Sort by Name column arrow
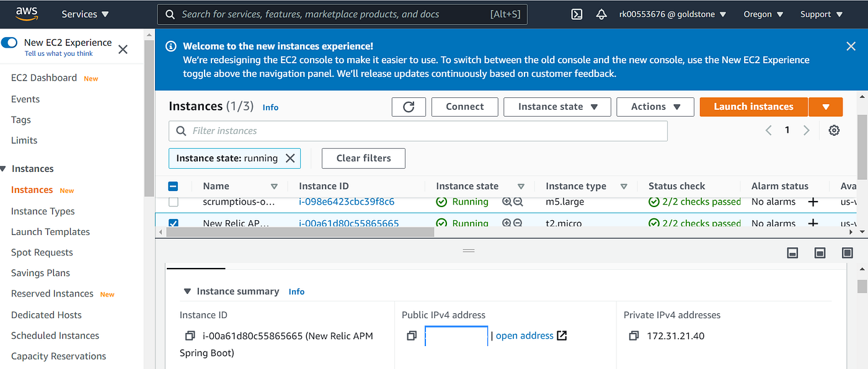 [274, 186]
